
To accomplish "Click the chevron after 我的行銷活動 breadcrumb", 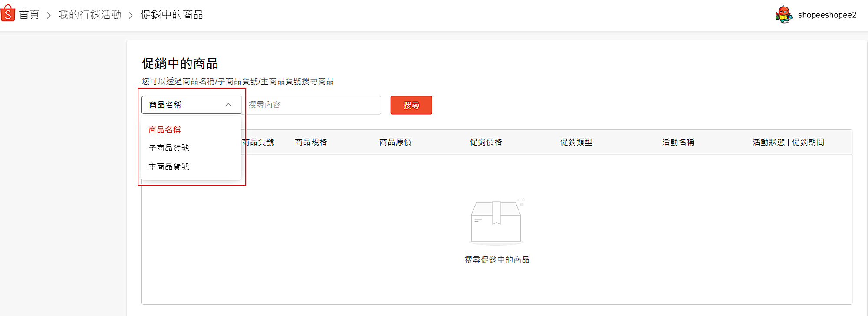I will click(131, 16).
